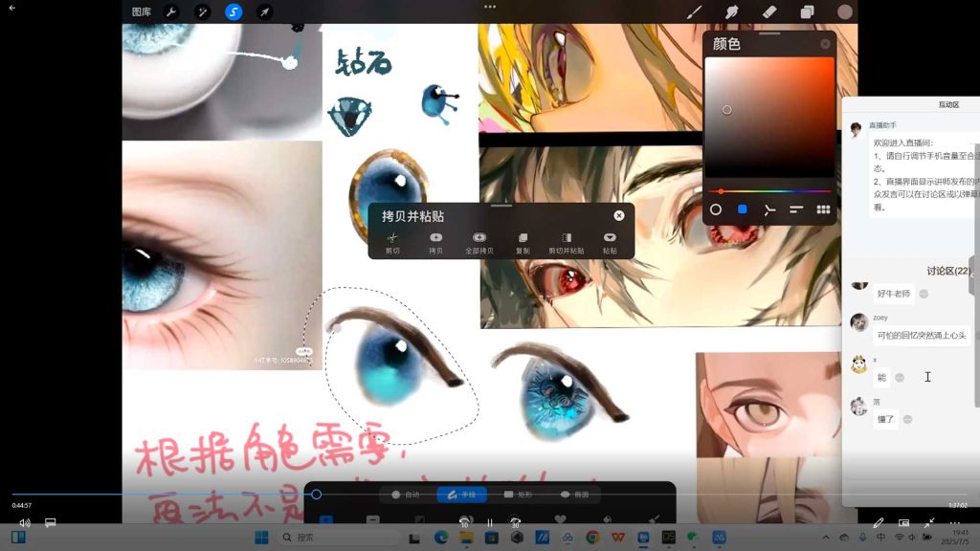The height and width of the screenshot is (551, 980).
Task: Select Freehand (手绘) selection mode
Action: click(x=461, y=495)
